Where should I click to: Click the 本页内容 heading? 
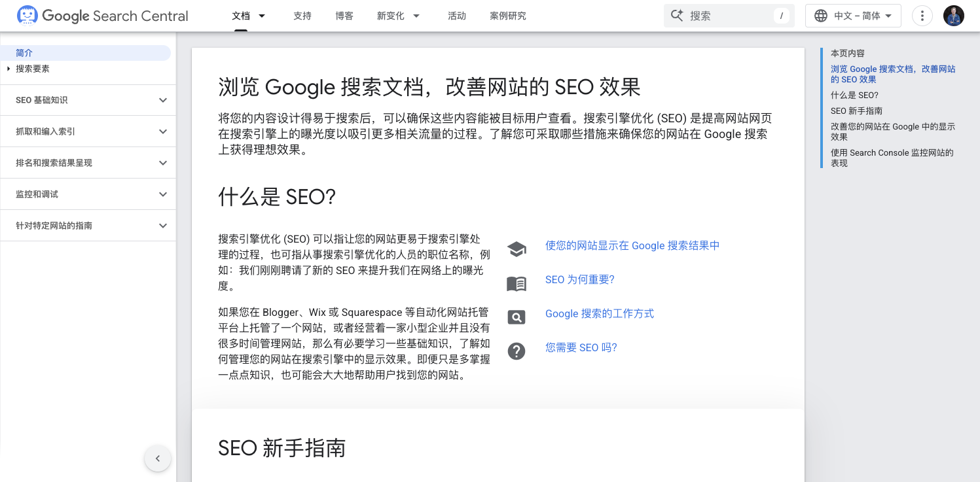click(x=848, y=53)
